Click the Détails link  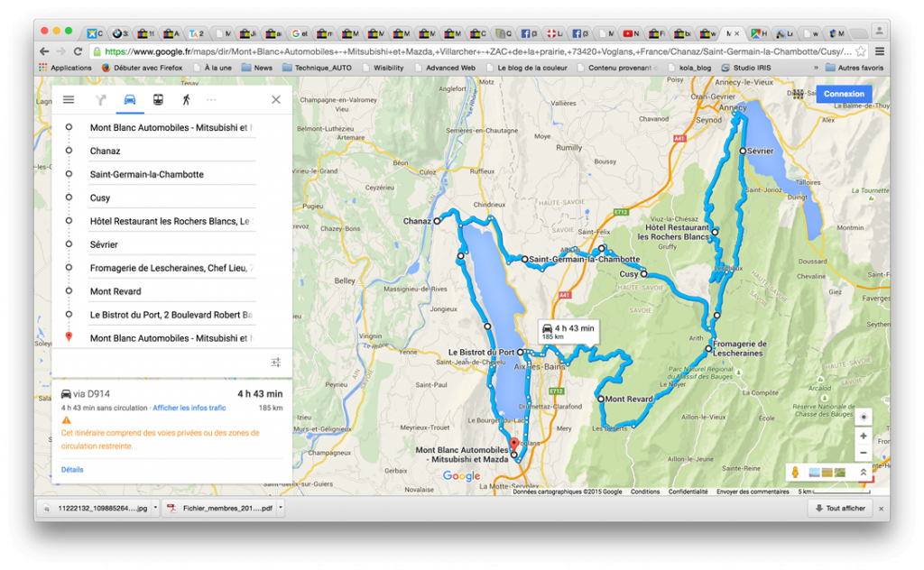point(72,469)
